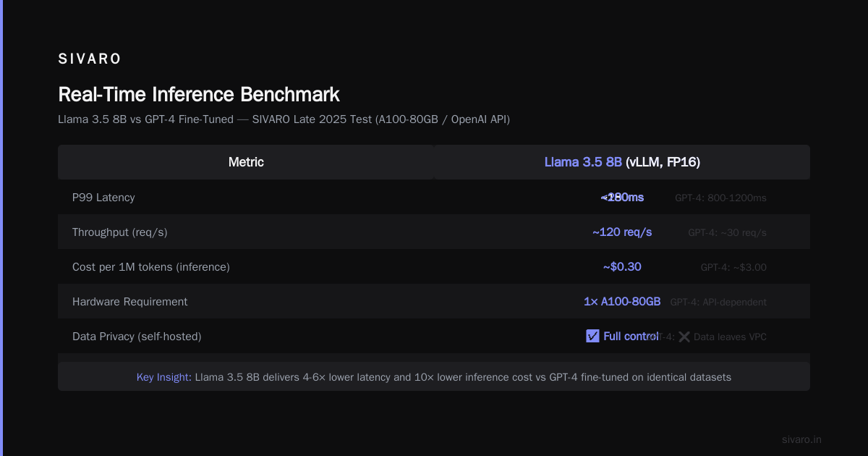Select the Llama 3.5 8B column header
This screenshot has width=868, height=456.
[x=622, y=162]
